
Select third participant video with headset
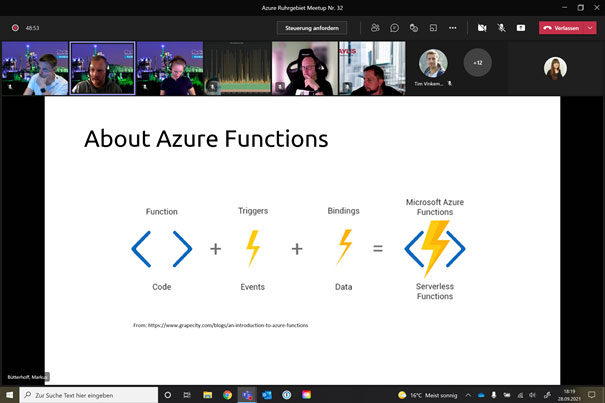[170, 68]
